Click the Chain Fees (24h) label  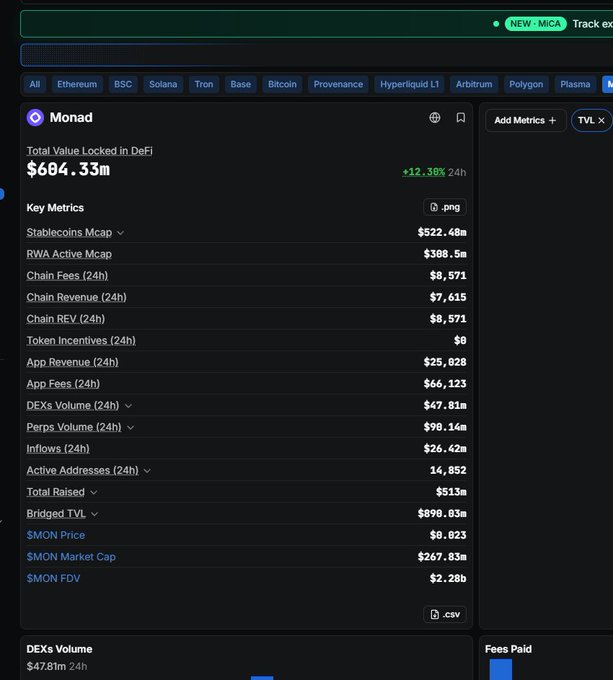coord(67,276)
